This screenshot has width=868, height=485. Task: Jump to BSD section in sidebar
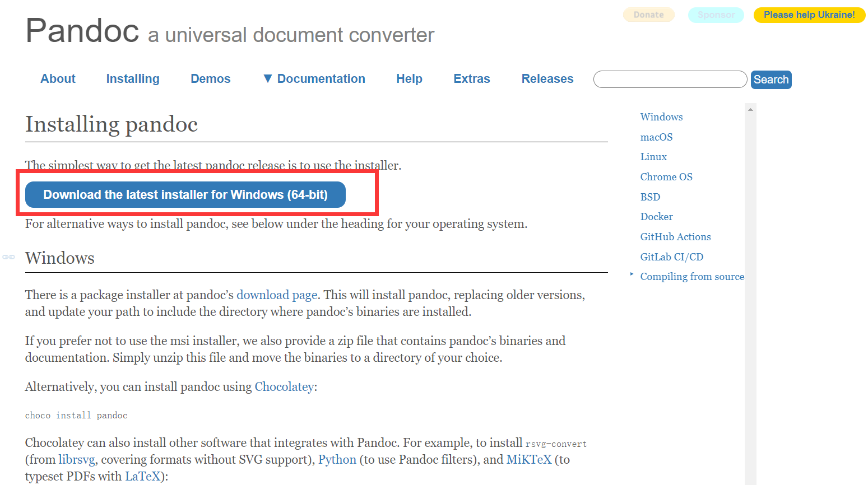650,197
